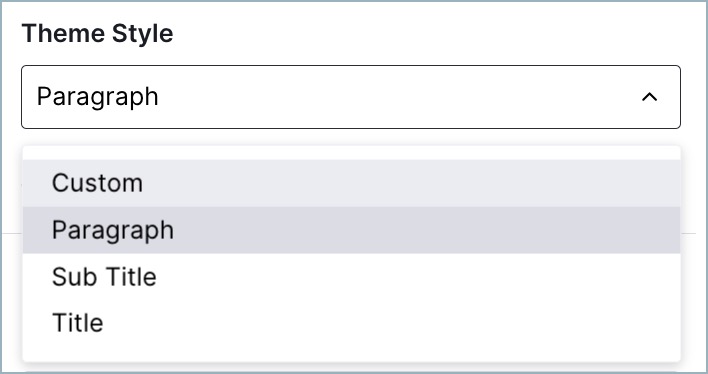Click the combo box between Paragraph and chevron

(x=400, y=97)
